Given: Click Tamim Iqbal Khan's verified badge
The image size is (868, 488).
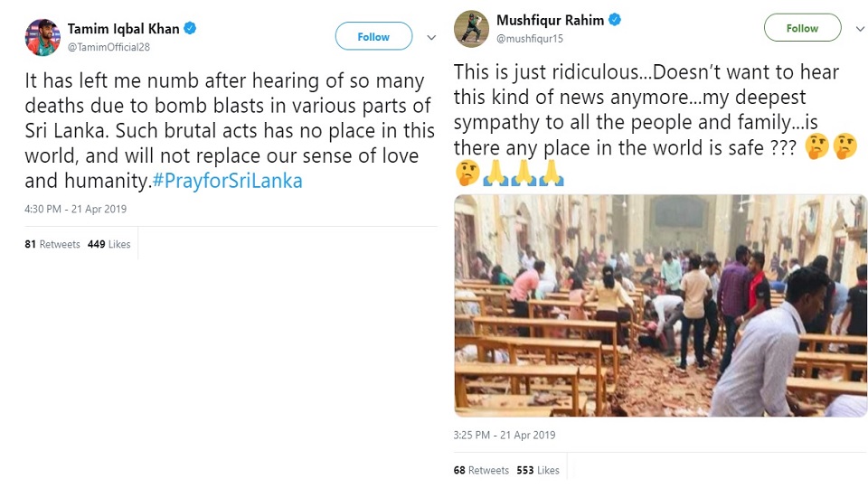Looking at the screenshot, I should coord(191,28).
